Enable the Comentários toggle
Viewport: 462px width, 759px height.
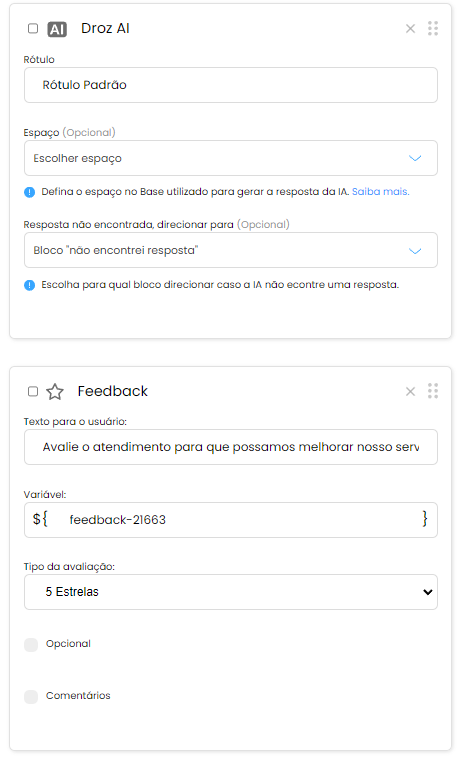click(31, 697)
